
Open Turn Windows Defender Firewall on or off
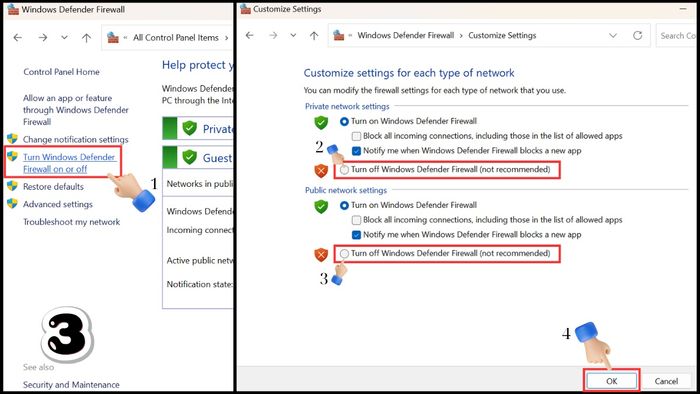(x=69, y=163)
